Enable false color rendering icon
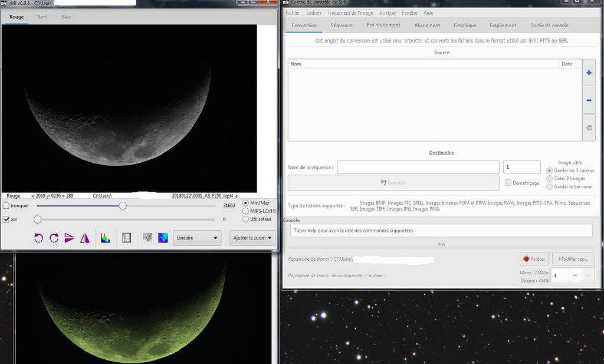Screen dimensions: 604x364 [x=163, y=238]
